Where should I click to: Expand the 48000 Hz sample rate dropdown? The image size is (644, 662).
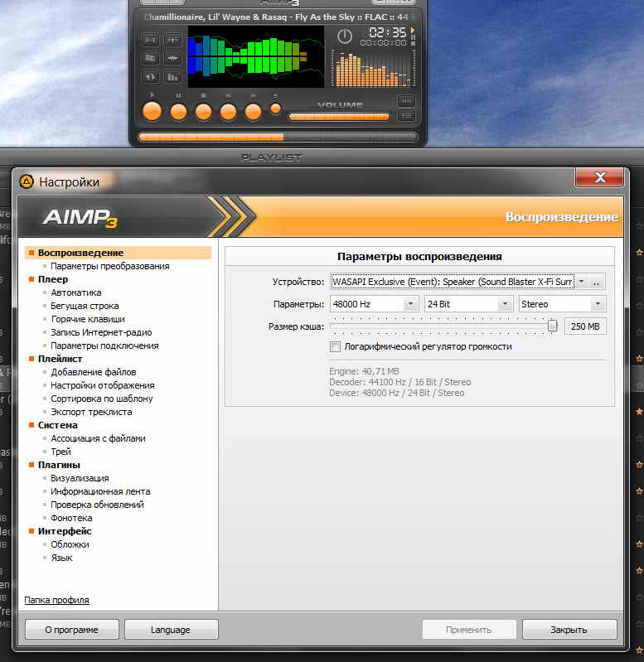tap(410, 304)
